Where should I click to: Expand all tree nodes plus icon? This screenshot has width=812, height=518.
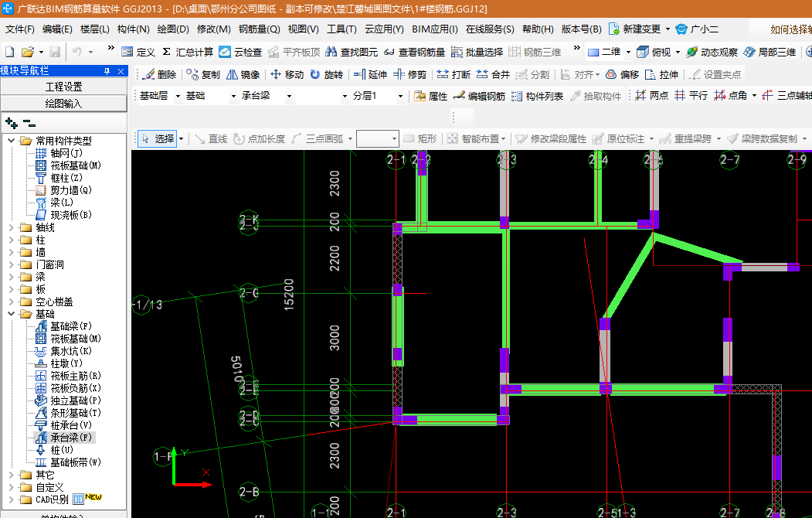[x=12, y=123]
